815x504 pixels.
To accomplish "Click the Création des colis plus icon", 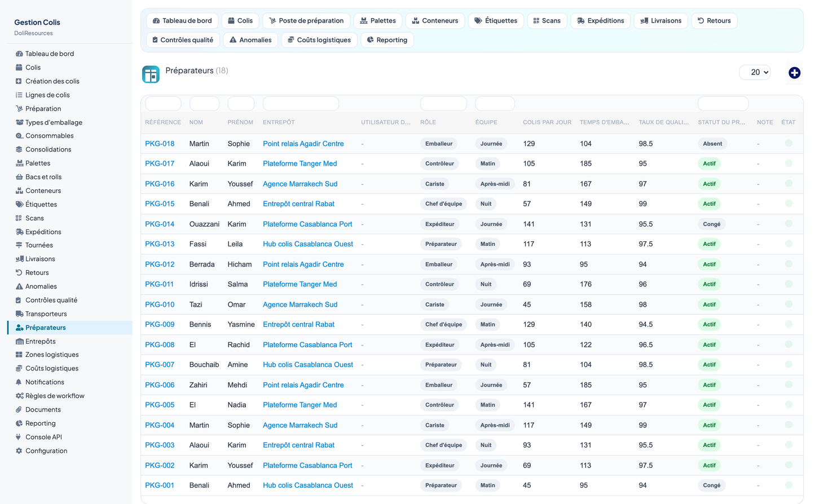I will point(19,81).
